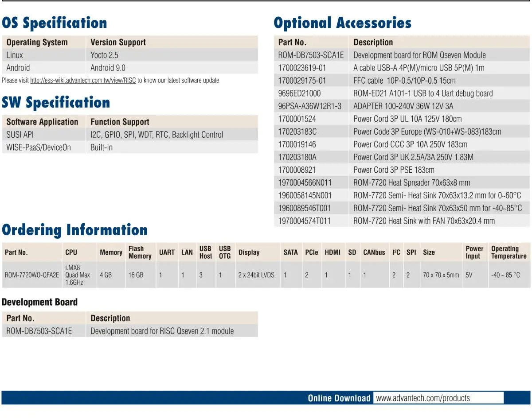The height and width of the screenshot is (419, 532).
Task: Click the 'Function Support' column header
Action: pos(120,122)
